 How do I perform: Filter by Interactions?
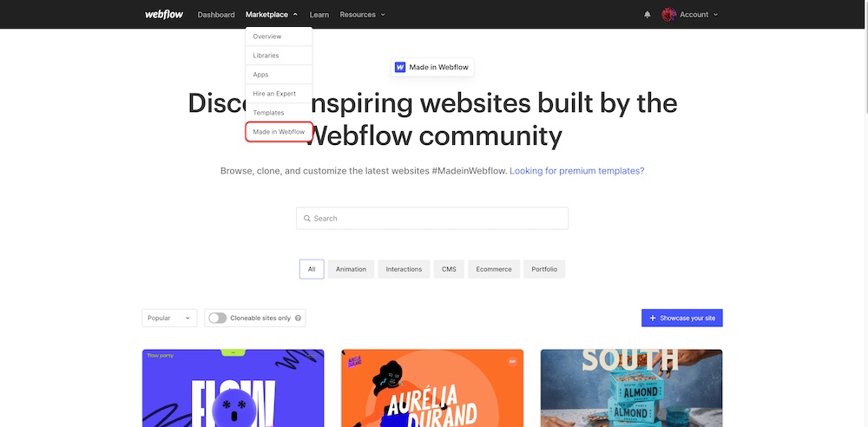point(404,269)
